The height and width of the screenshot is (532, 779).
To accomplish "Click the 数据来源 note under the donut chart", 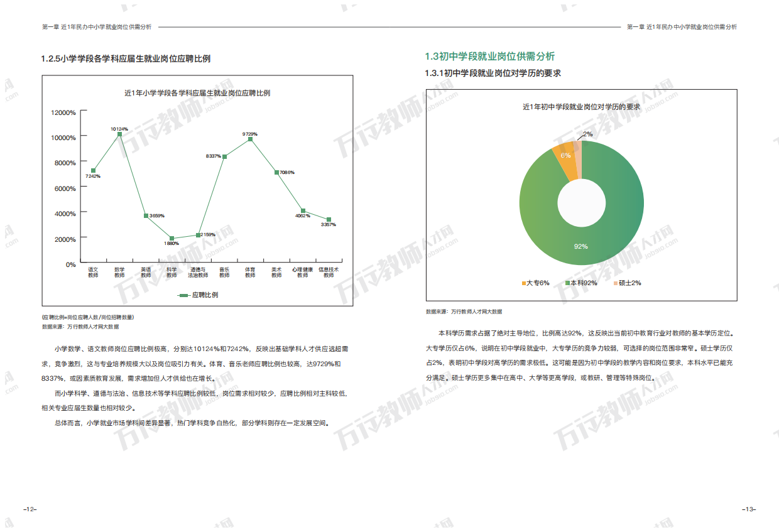I will (x=464, y=312).
